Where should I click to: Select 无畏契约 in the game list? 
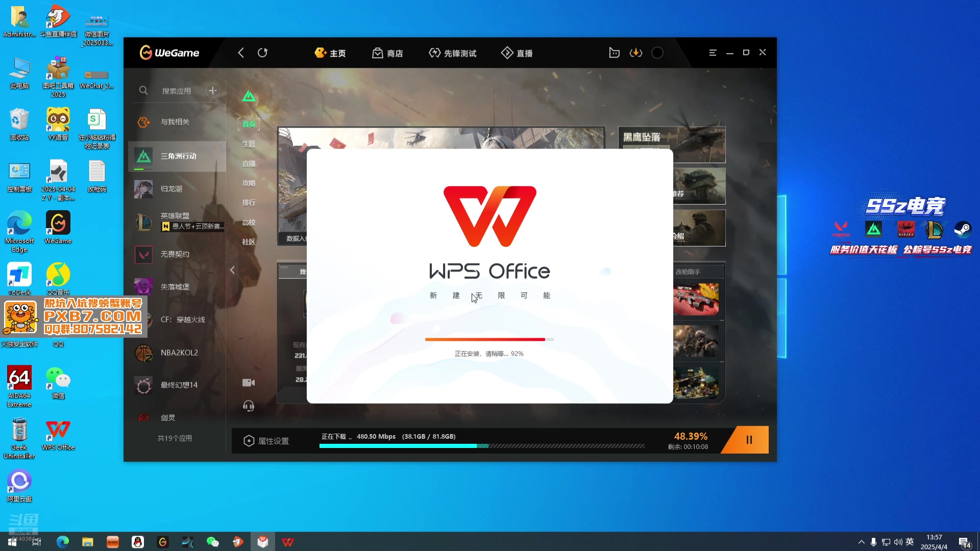177,254
